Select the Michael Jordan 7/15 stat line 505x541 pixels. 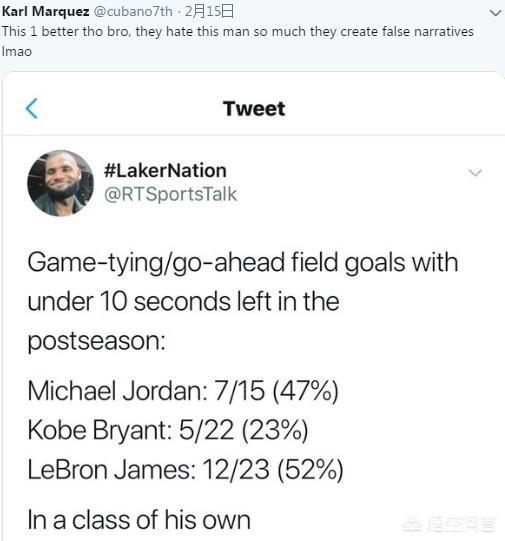pyautogui.click(x=183, y=391)
